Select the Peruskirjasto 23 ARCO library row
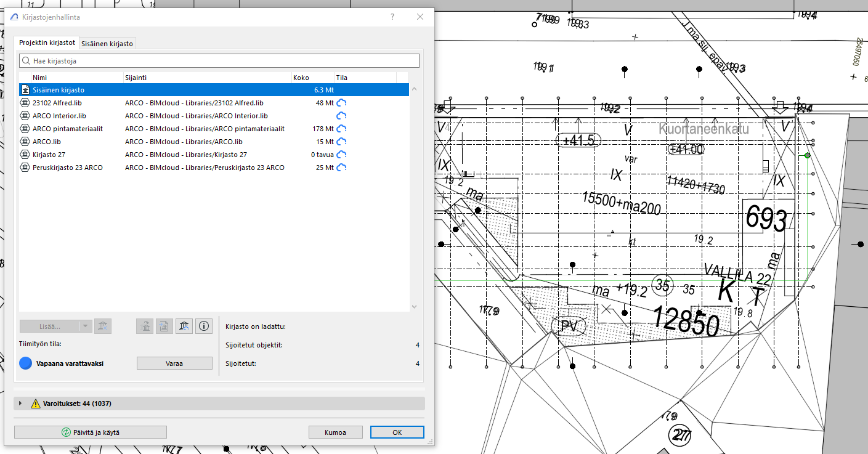This screenshot has width=868, height=454. tap(68, 168)
